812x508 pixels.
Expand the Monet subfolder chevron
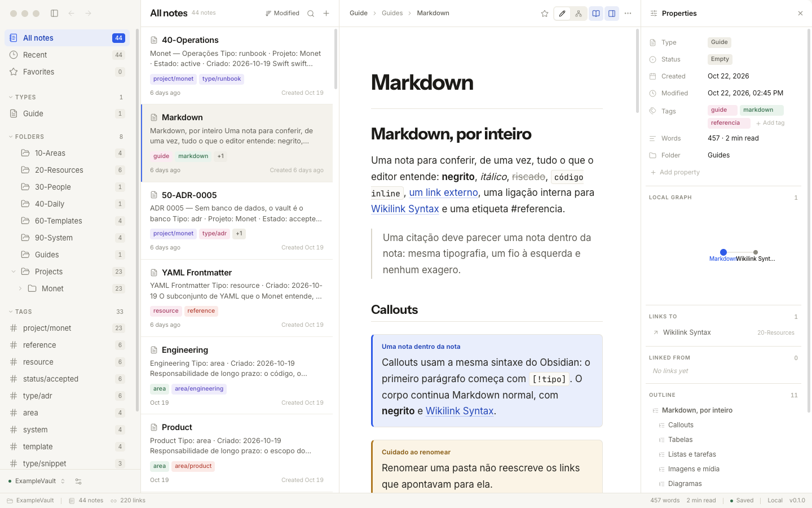[x=20, y=288]
